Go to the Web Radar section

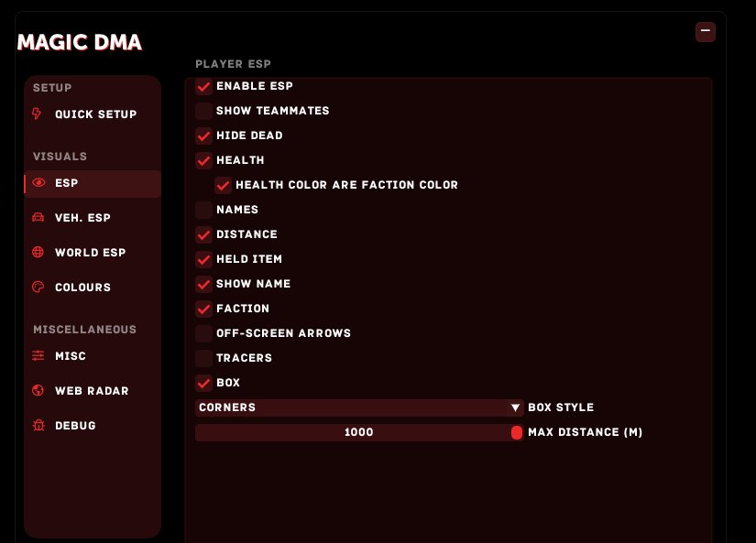pyautogui.click(x=93, y=391)
